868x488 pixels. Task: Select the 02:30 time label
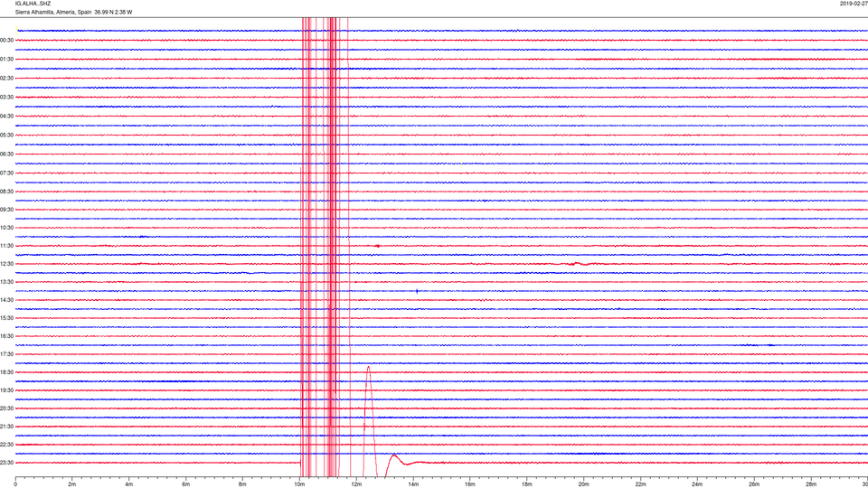tap(6, 79)
